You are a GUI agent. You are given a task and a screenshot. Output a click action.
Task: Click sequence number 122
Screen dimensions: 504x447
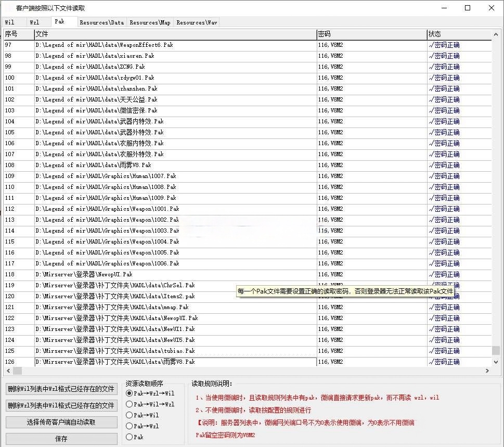[x=10, y=318]
